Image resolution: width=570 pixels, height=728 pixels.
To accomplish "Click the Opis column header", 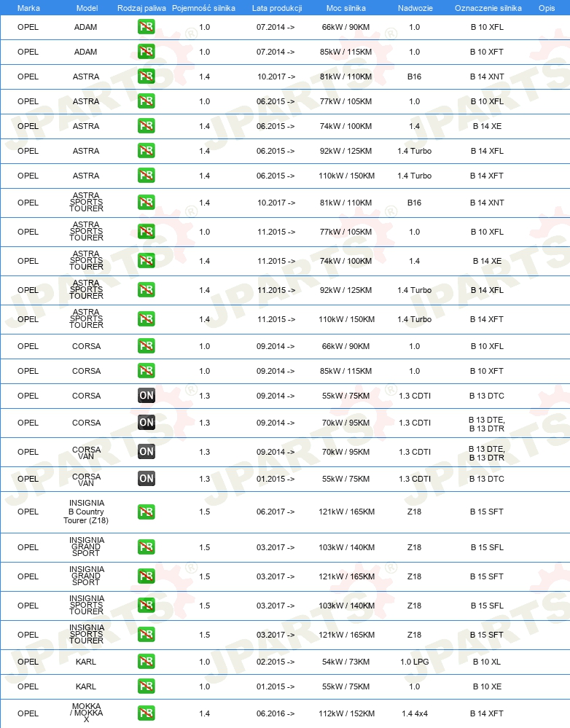I will coord(547,8).
